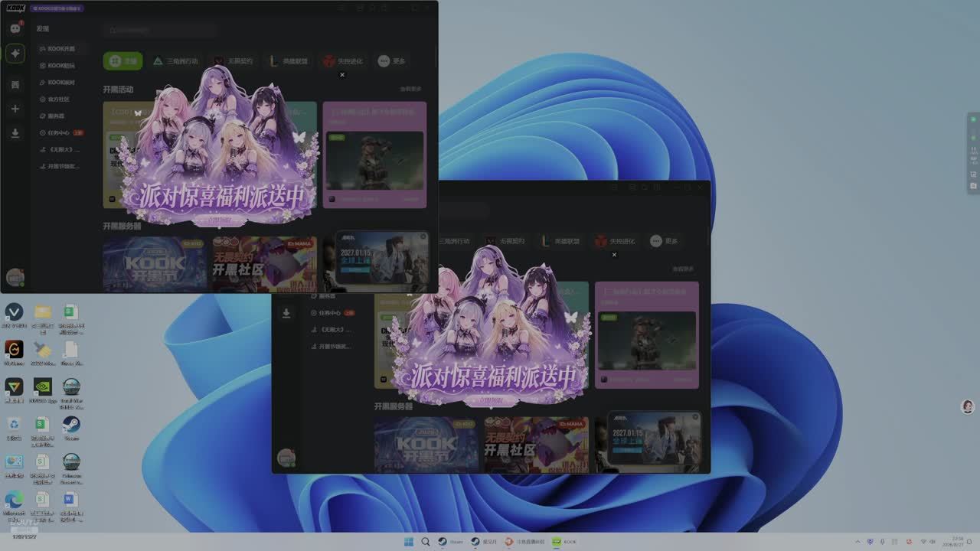This screenshot has height=551, width=980.
Task: Open the user avatar in front KOOK window
Action: click(15, 277)
